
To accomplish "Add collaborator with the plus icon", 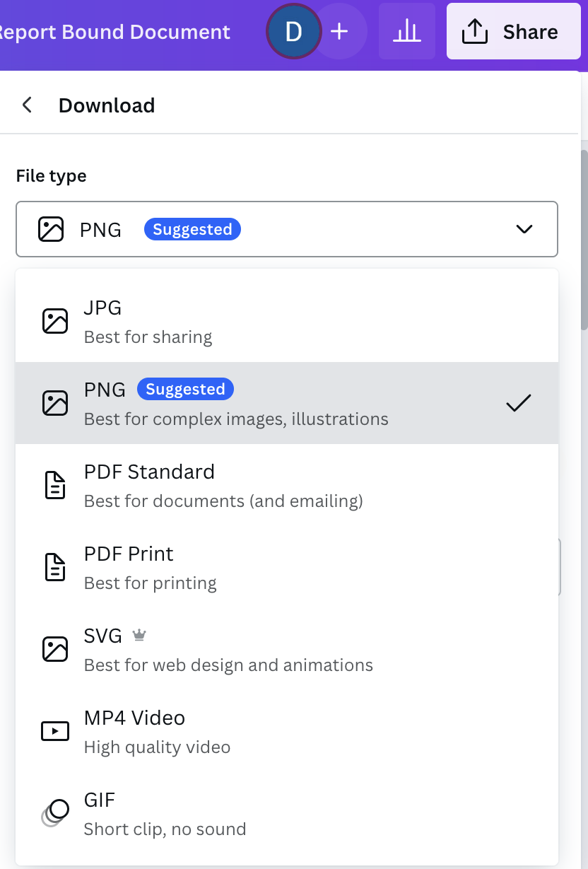I will 340,32.
